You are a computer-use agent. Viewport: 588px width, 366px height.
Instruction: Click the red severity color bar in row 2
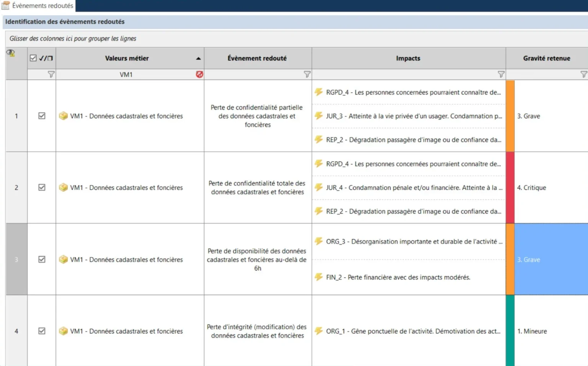[x=510, y=188]
